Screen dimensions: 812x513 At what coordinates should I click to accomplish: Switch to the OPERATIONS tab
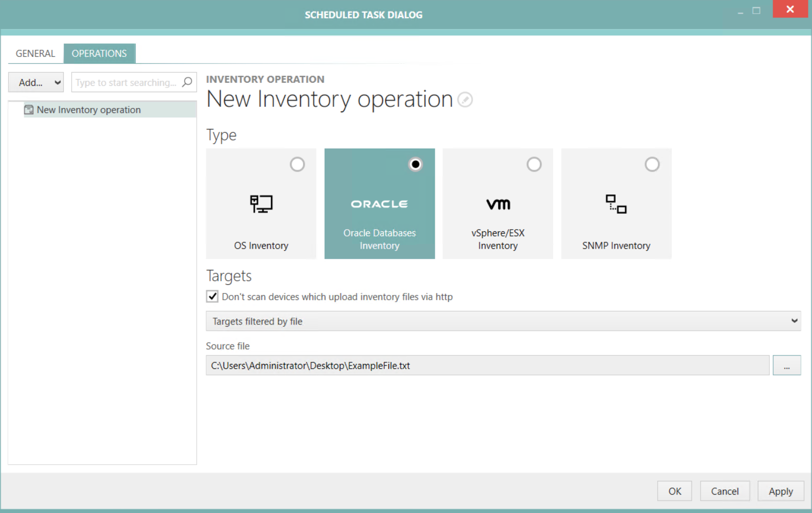[x=99, y=53]
